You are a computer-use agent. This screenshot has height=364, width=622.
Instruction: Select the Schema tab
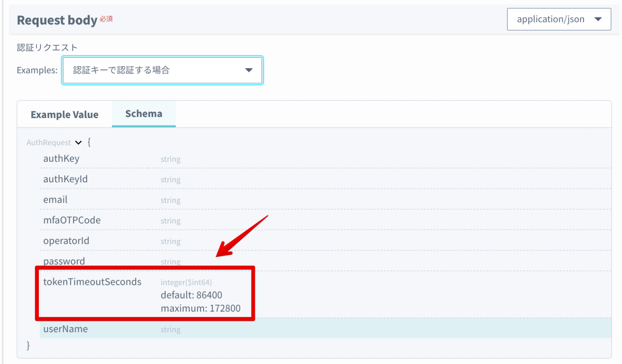[x=143, y=114]
